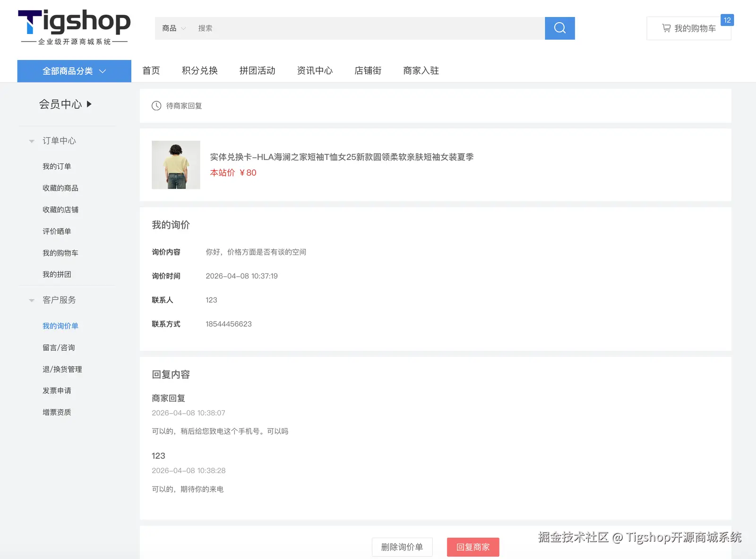This screenshot has width=756, height=559.
Task: Click the reply 可以的，期待你的来电
Action: [188, 489]
